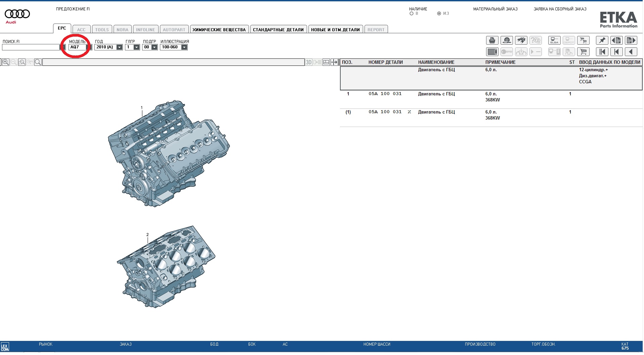
Task: Click the Audi rings logo
Action: 17,14
